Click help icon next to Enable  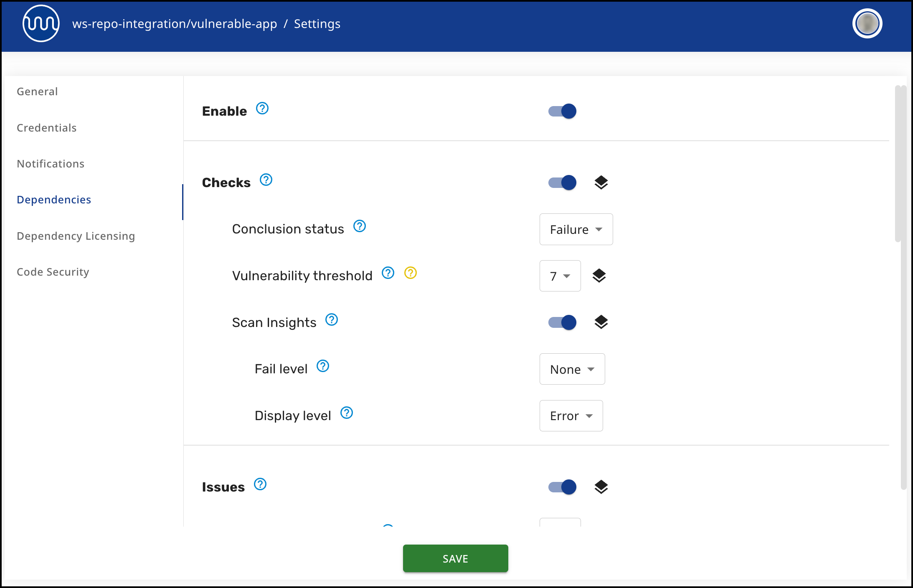[x=262, y=109]
